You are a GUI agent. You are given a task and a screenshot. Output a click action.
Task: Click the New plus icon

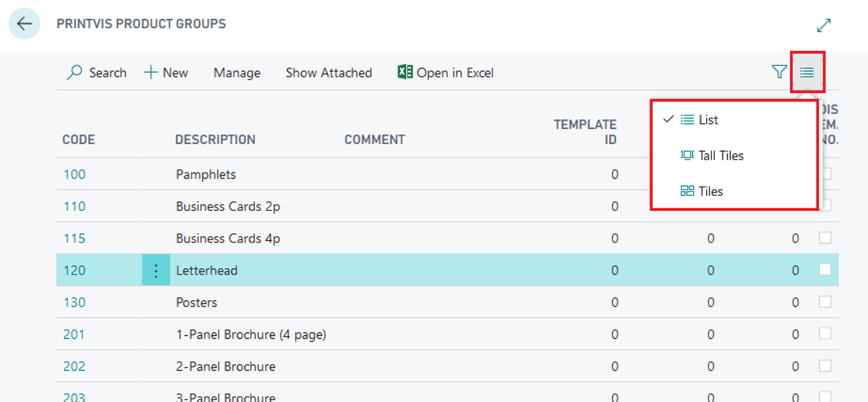pos(150,73)
